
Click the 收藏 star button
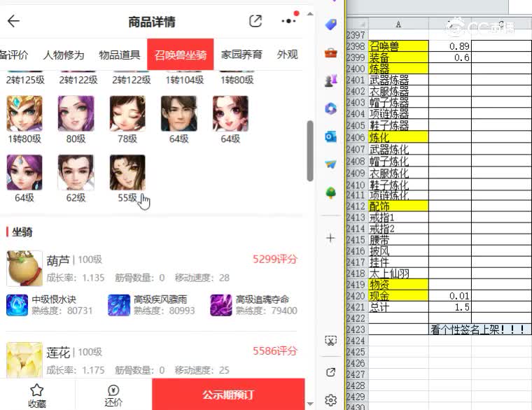(37, 395)
